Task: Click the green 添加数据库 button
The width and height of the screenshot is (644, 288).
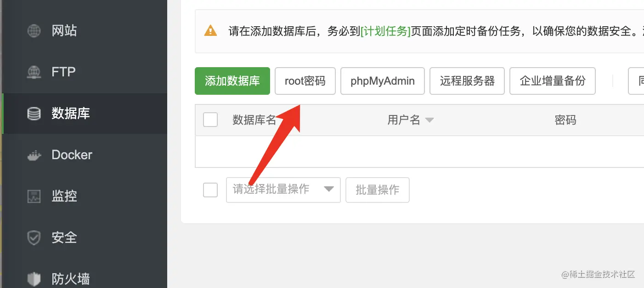Action: 232,81
